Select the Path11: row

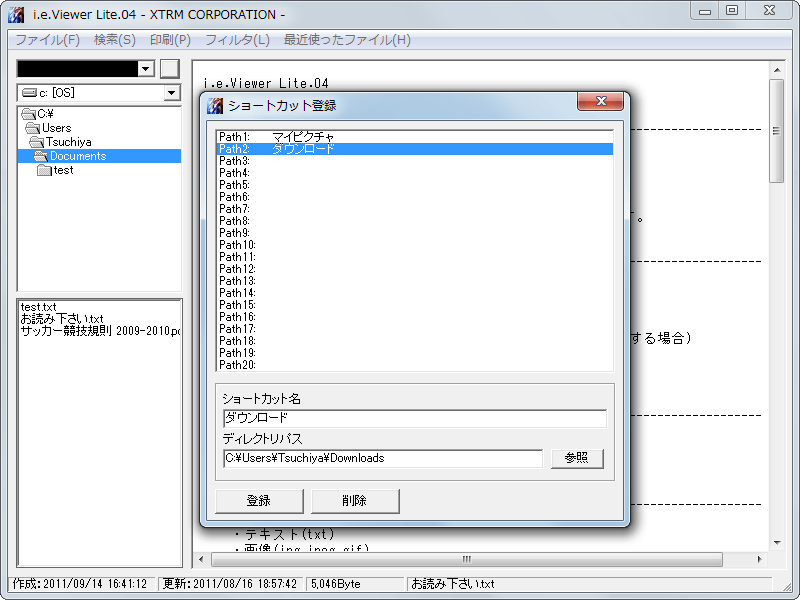pos(414,257)
